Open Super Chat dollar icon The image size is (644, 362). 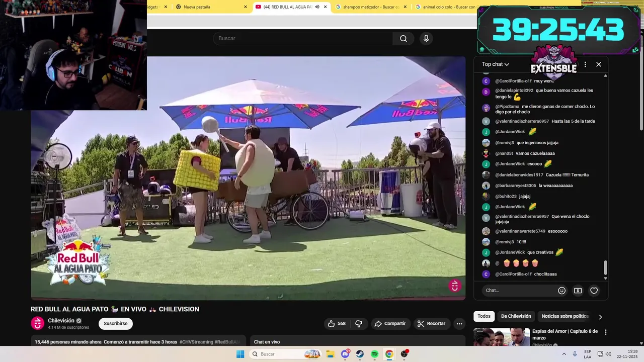coord(578,291)
